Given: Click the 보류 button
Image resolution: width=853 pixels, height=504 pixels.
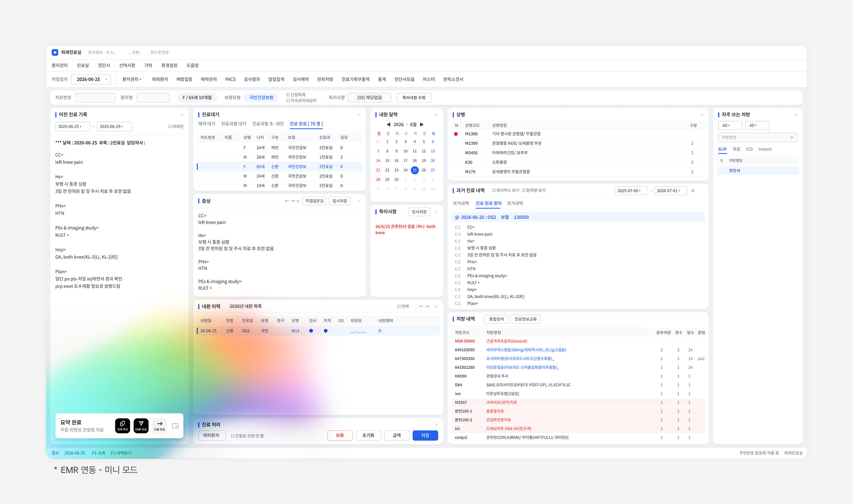Looking at the screenshot, I should coord(340,435).
